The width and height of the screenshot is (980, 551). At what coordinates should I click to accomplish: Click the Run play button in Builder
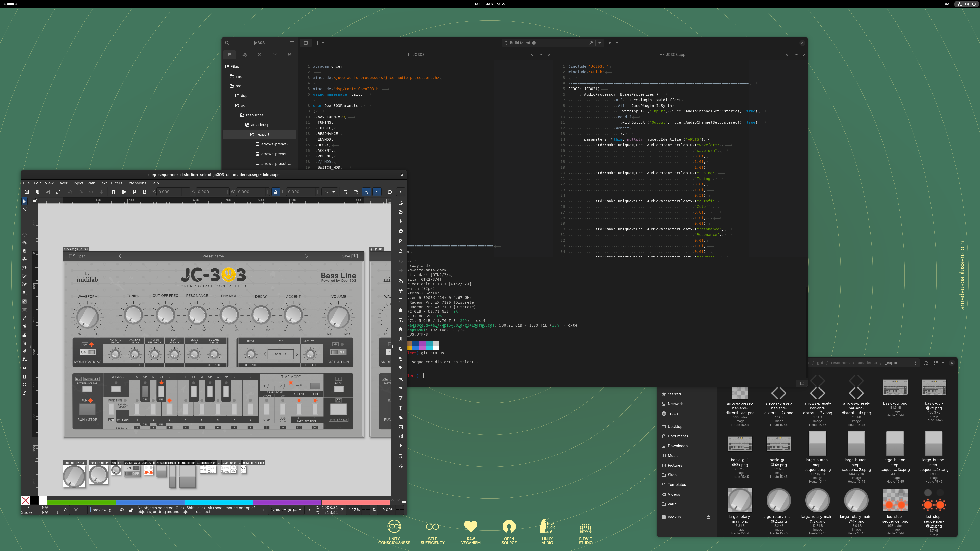click(x=610, y=43)
